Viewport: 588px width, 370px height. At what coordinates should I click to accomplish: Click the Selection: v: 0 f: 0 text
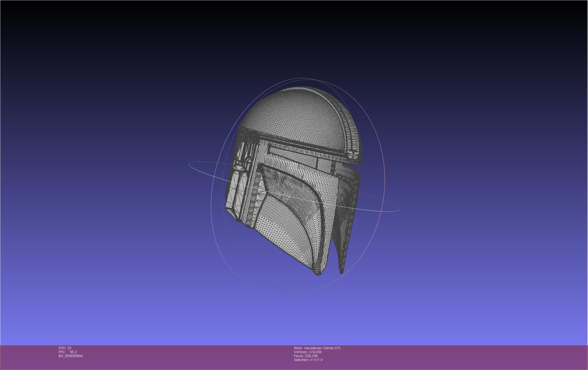pos(308,360)
